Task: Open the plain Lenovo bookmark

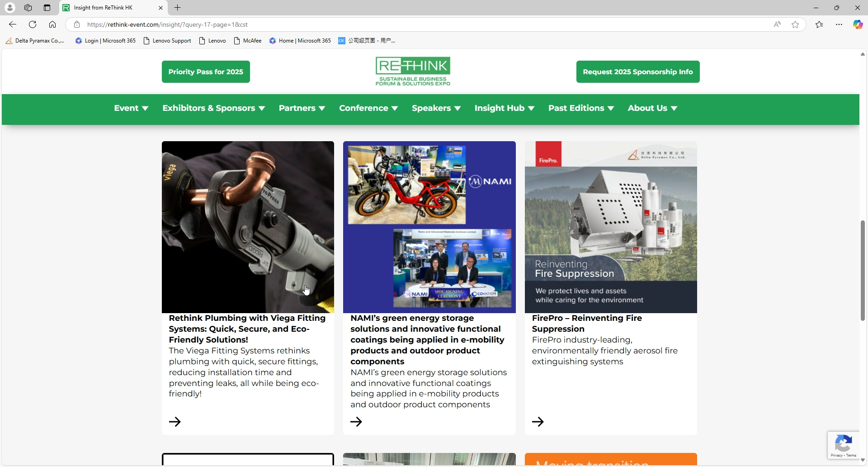Action: tap(212, 41)
